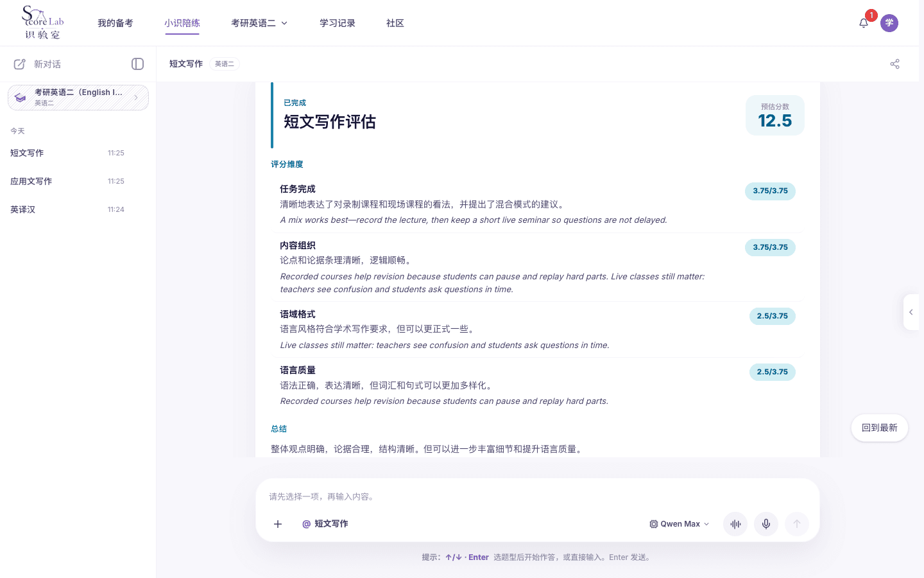Click the 语域格式 dimension title
The height and width of the screenshot is (578, 924).
point(298,314)
